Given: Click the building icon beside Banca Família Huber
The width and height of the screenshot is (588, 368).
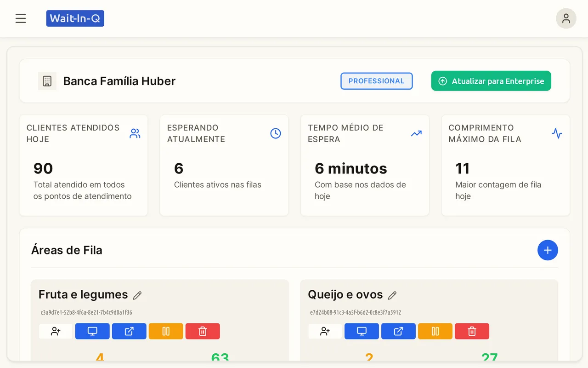Looking at the screenshot, I should [x=47, y=81].
